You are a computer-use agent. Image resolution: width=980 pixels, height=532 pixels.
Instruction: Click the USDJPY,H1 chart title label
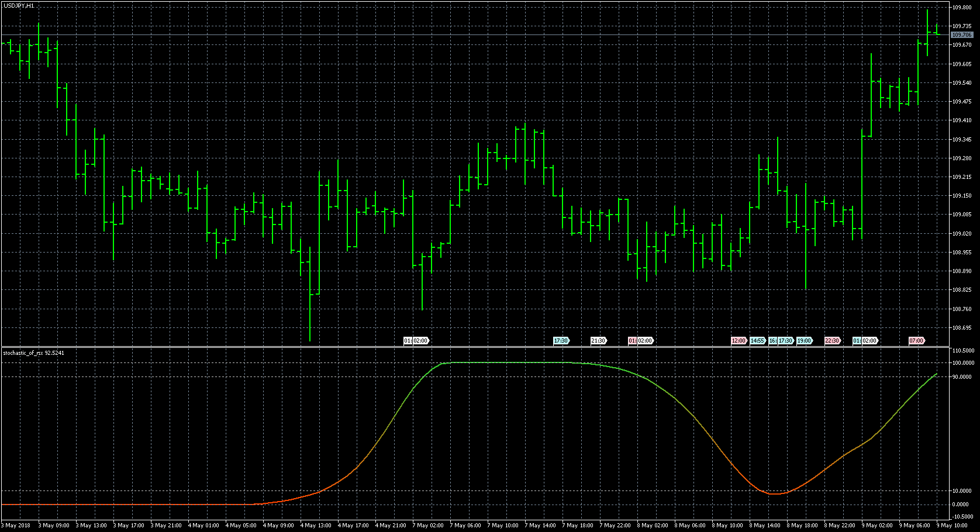[18, 5]
